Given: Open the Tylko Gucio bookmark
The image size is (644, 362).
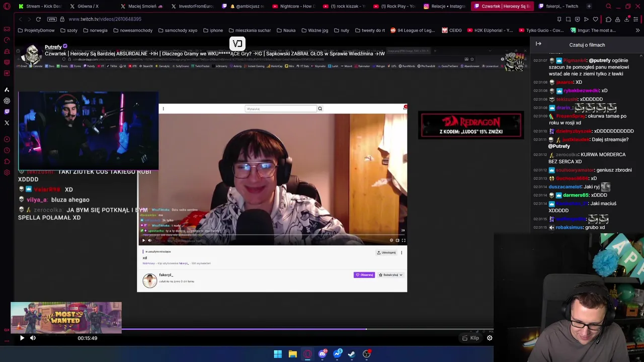Looking at the screenshot, I should [x=541, y=30].
